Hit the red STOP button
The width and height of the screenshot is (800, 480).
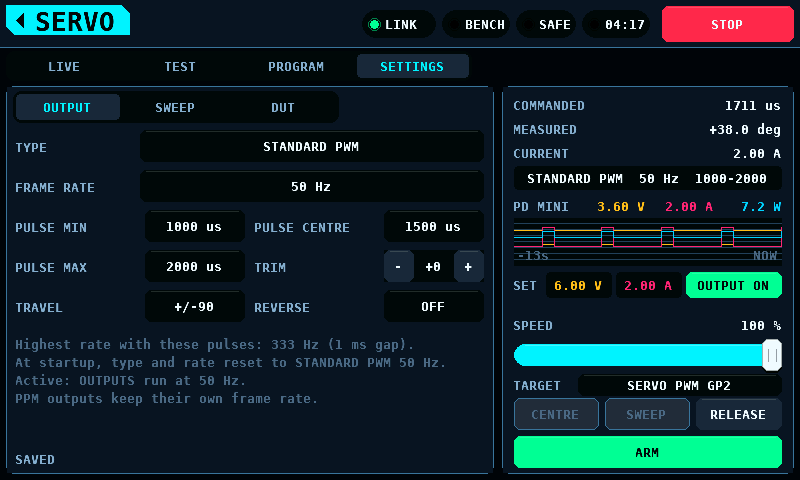click(x=728, y=24)
